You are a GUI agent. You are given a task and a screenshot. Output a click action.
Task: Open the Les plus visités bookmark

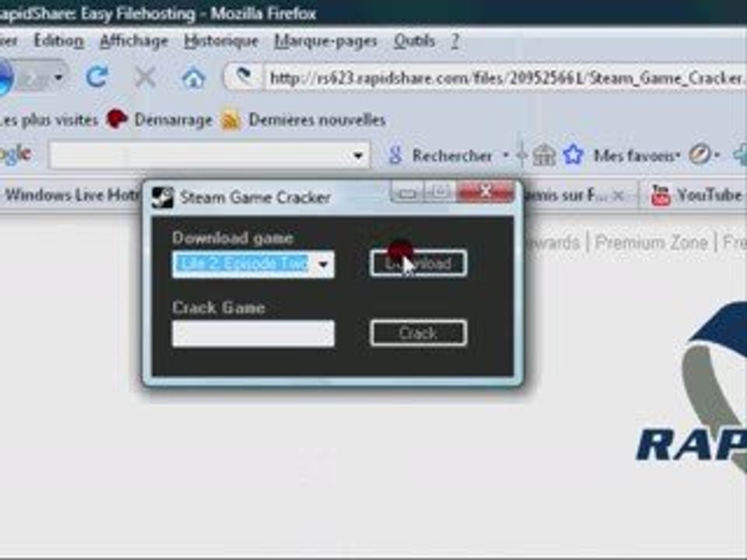click(x=48, y=120)
